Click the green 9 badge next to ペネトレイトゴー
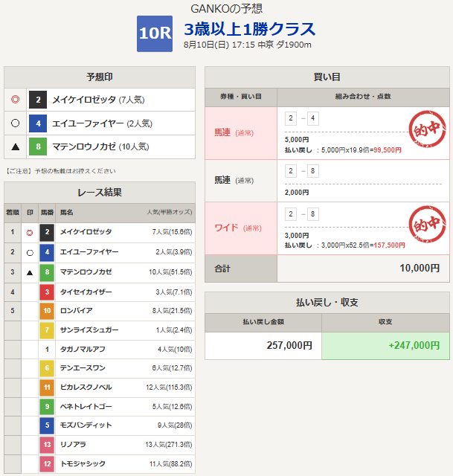 click(x=47, y=407)
